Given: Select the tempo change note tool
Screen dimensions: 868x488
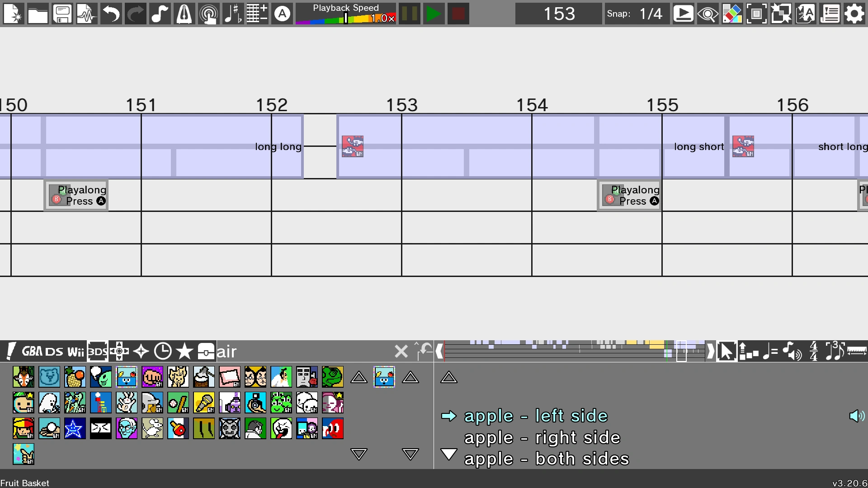Looking at the screenshot, I should (x=770, y=351).
